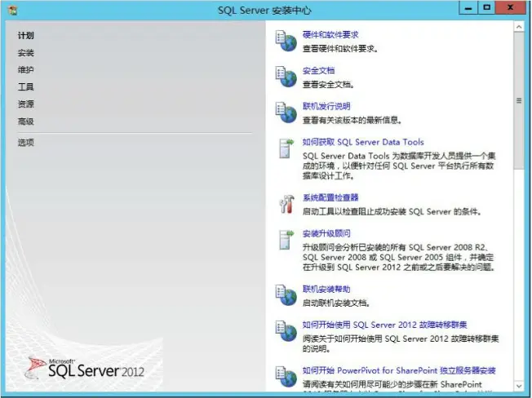Click description text 查看安全文档。
This screenshot has height=398, width=532.
(329, 85)
